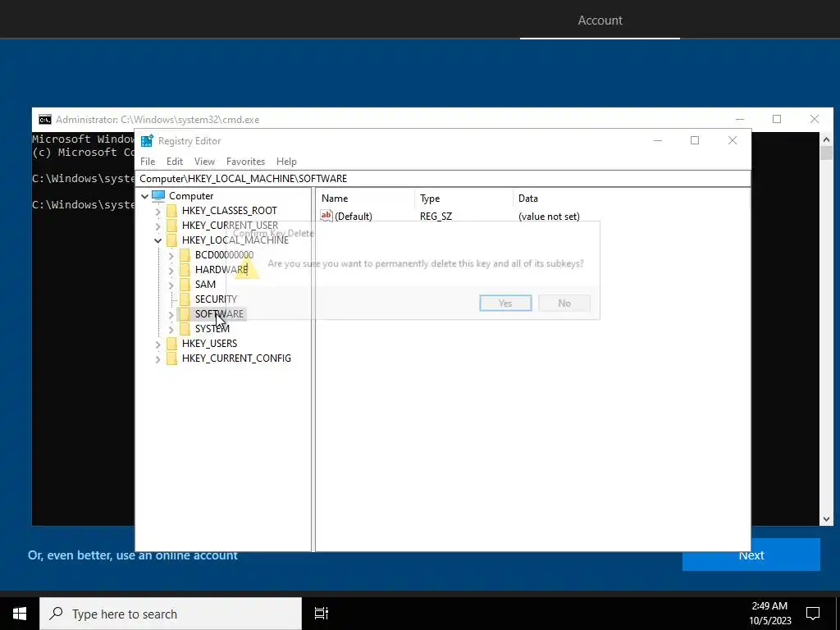Click the SECURITY folder icon

coord(185,299)
